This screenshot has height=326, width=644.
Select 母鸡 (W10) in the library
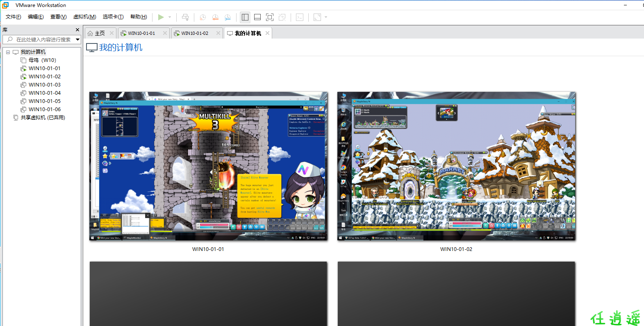coord(42,60)
